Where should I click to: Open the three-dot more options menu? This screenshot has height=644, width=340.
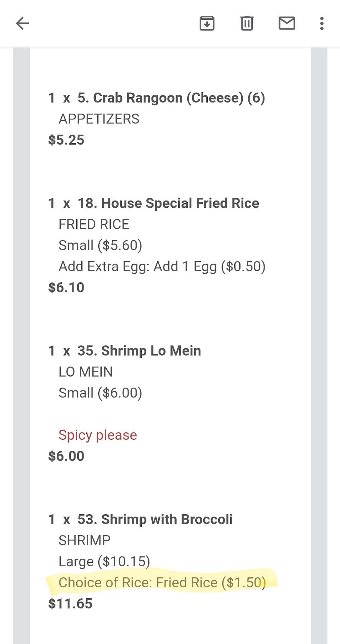[322, 23]
